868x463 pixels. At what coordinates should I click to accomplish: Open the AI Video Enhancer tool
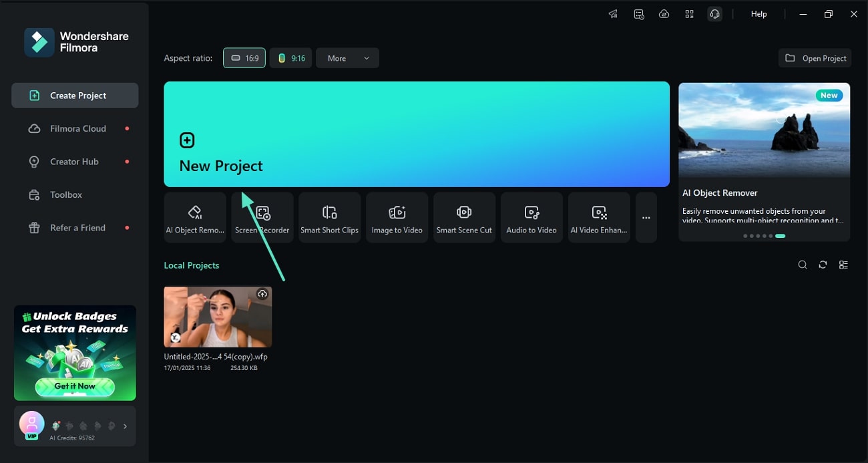point(599,217)
